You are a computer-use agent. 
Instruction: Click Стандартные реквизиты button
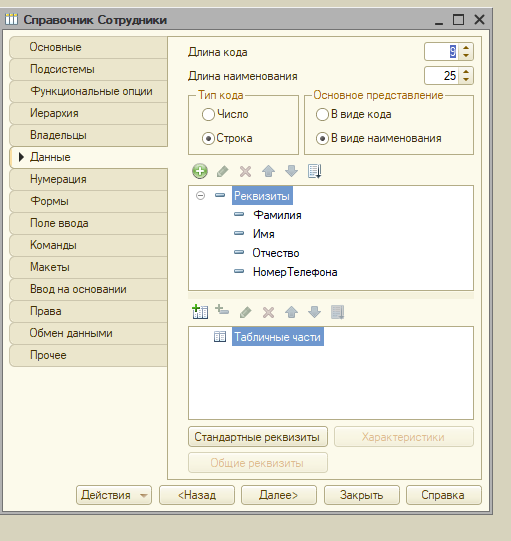pyautogui.click(x=258, y=437)
